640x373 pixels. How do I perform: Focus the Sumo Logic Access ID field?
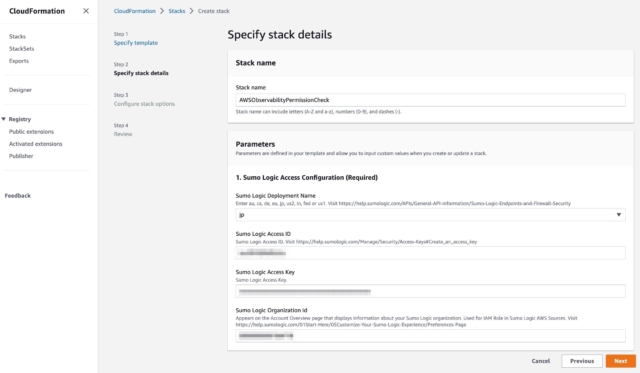(430, 253)
